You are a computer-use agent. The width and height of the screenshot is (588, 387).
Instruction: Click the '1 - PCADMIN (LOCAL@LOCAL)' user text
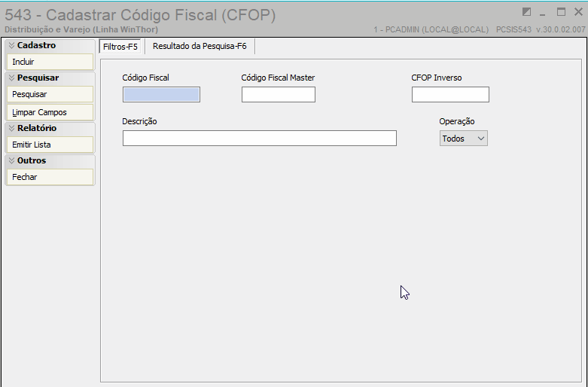(x=431, y=29)
